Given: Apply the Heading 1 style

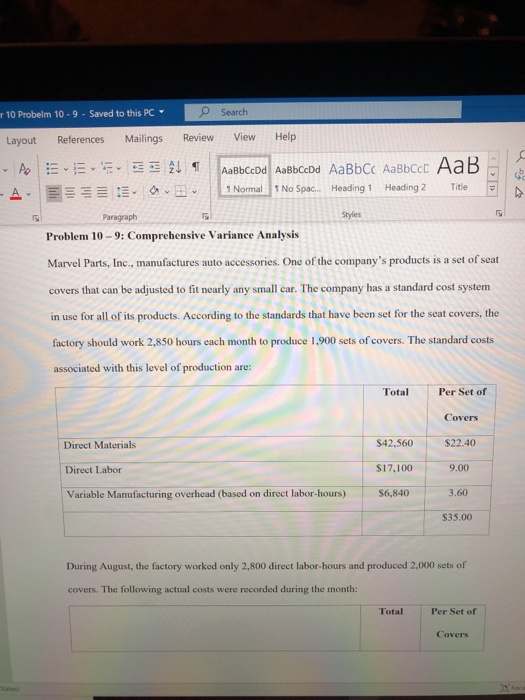Looking at the screenshot, I should click(351, 177).
